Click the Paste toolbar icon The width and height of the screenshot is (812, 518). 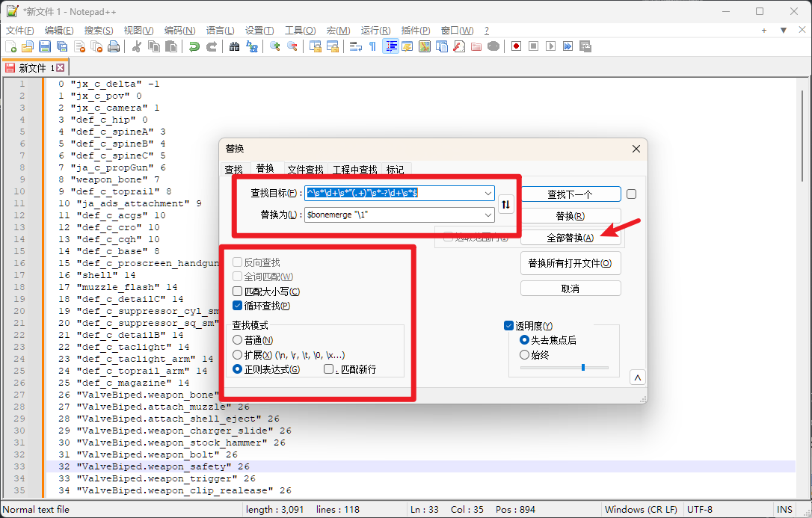tap(171, 46)
